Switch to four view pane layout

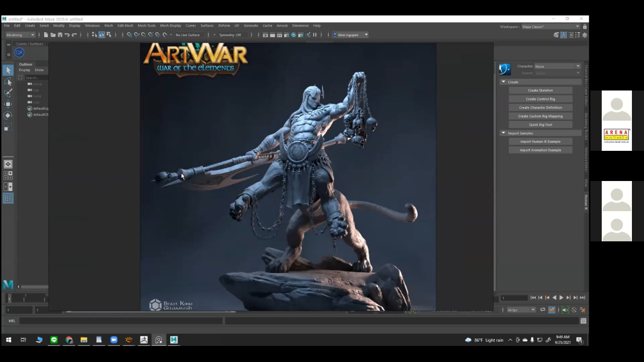pyautogui.click(x=8, y=175)
